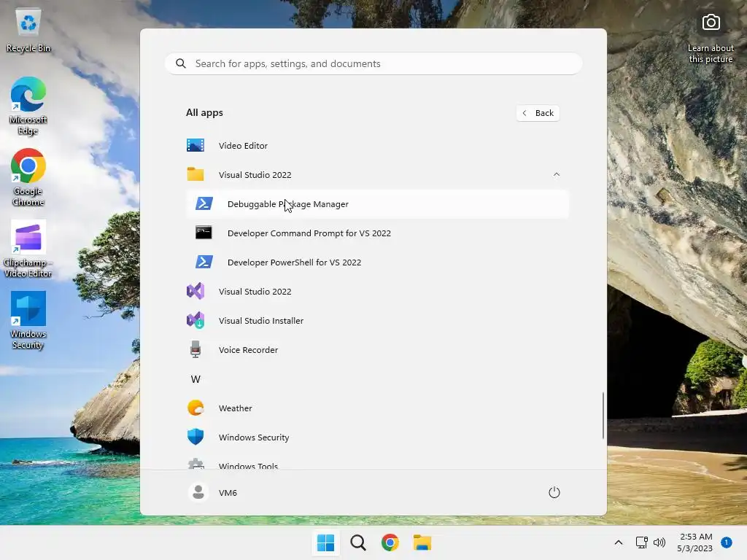The image size is (747, 560).
Task: Launch Visual Studio 2022 purple app icon
Action: pyautogui.click(x=196, y=291)
